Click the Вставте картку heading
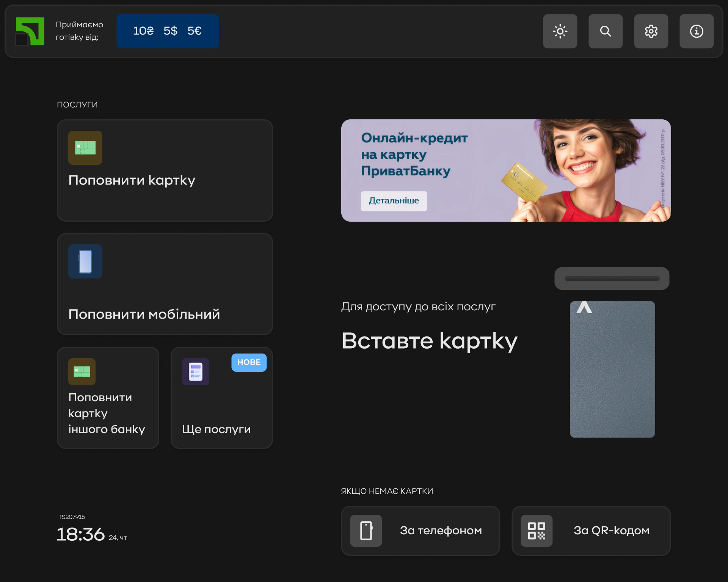 tap(430, 341)
